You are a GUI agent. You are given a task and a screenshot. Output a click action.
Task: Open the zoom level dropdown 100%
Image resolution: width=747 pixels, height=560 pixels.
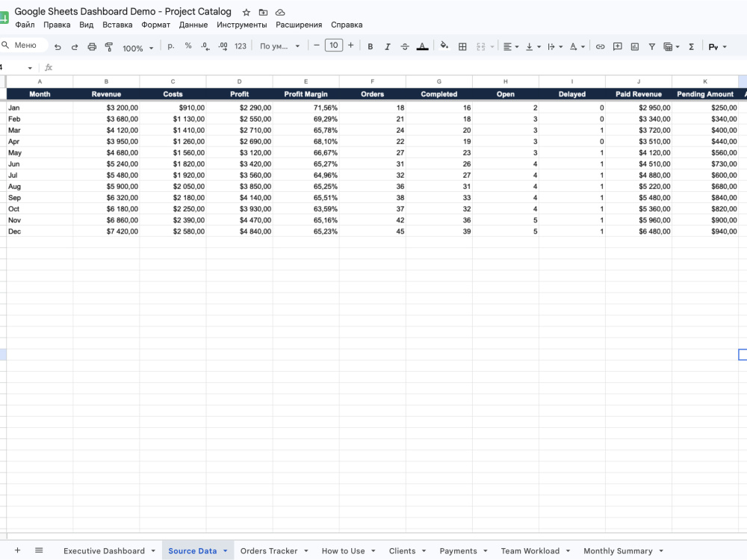(x=137, y=48)
